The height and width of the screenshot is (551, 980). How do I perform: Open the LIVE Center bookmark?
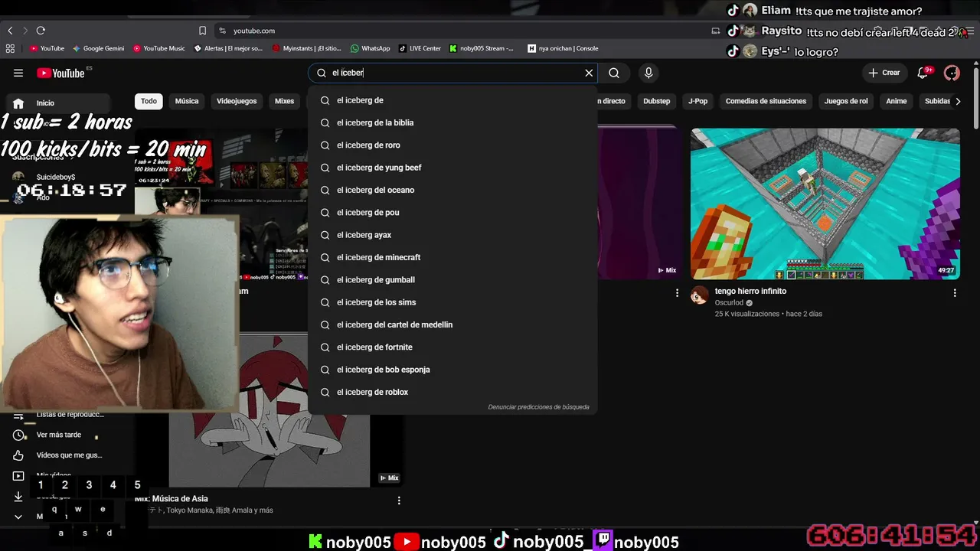(420, 48)
